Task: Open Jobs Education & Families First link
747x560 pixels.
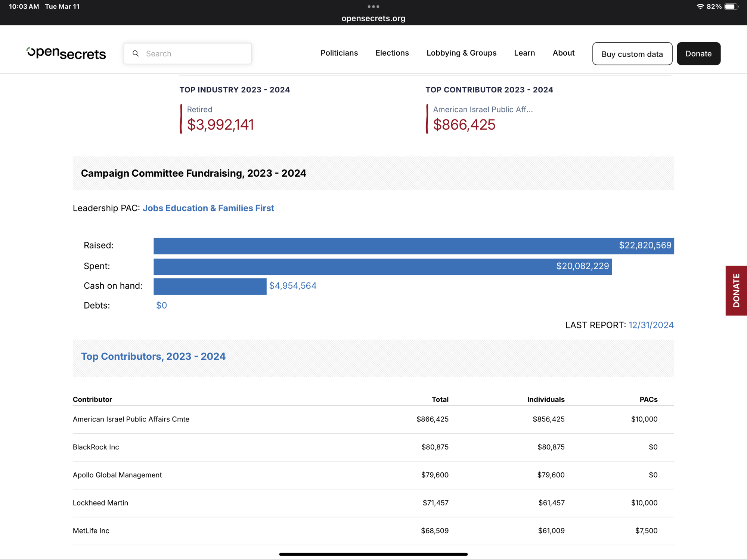Action: (x=208, y=208)
